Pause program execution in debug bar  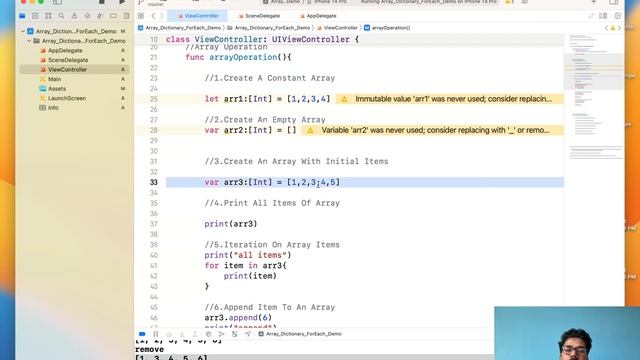(x=156, y=334)
